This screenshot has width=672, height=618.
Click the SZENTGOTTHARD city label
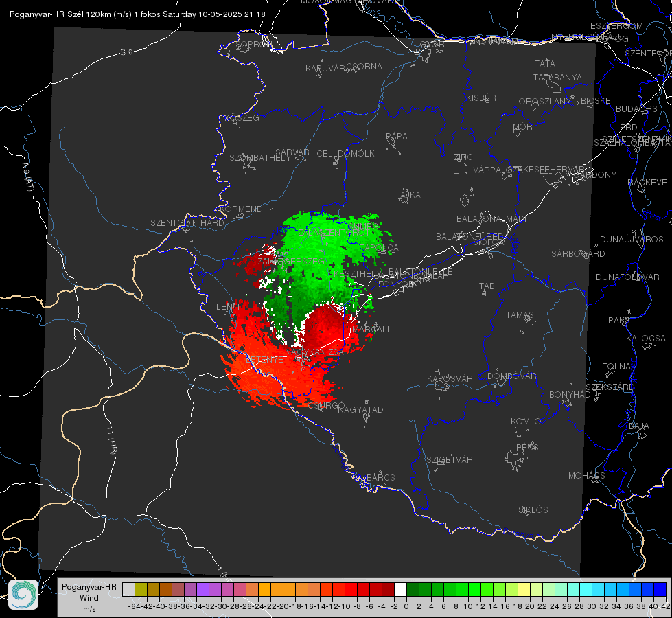pyautogui.click(x=187, y=223)
